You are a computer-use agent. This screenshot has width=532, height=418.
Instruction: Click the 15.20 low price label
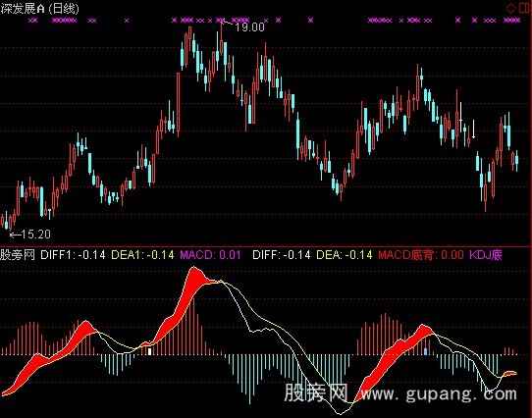click(36, 235)
